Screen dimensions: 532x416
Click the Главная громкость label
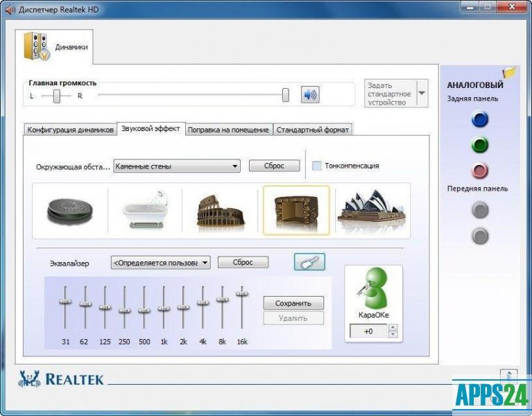coord(62,83)
